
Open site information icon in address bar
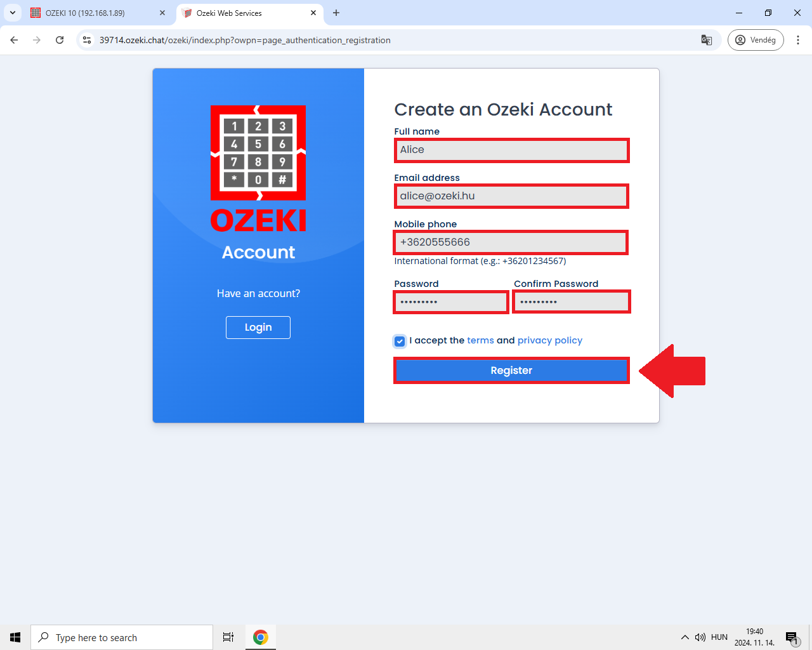[88, 40]
